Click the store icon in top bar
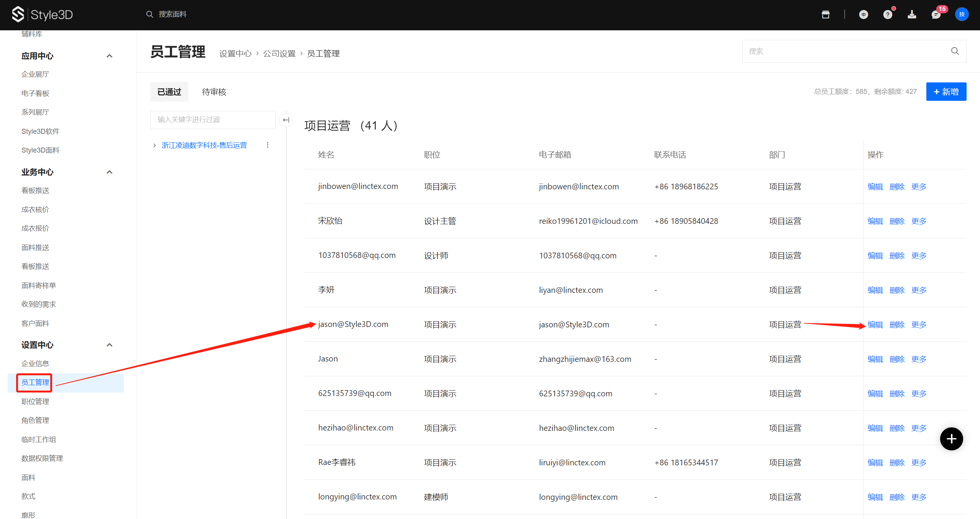980x519 pixels. pos(825,15)
